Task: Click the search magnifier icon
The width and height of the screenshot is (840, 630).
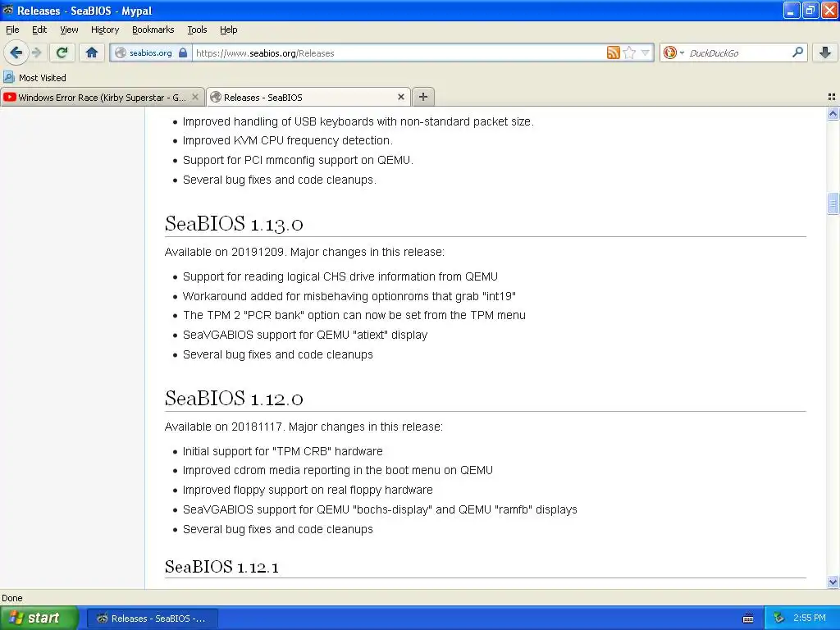Action: (797, 52)
